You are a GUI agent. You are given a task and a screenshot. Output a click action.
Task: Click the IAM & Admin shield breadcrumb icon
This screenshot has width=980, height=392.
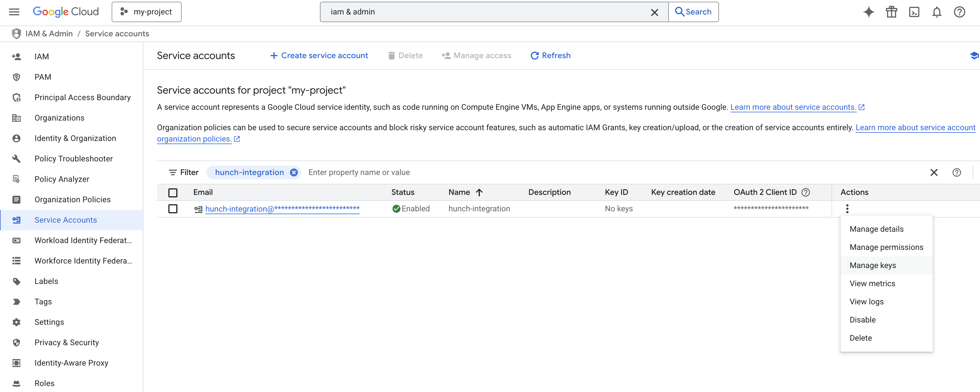pyautogui.click(x=16, y=33)
